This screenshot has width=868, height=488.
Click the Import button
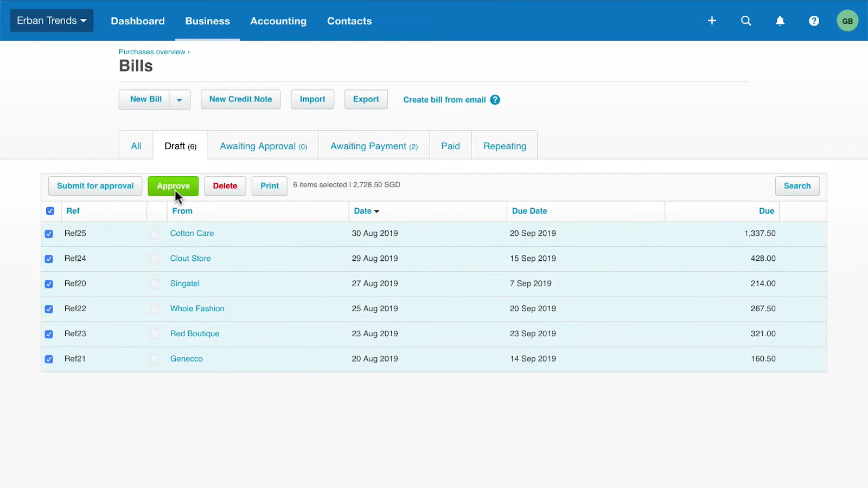tap(312, 99)
